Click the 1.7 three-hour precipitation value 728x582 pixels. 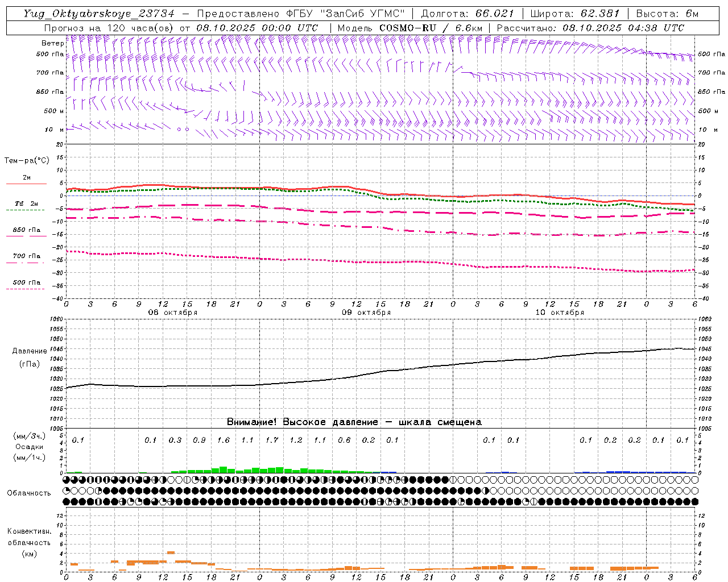(x=271, y=440)
